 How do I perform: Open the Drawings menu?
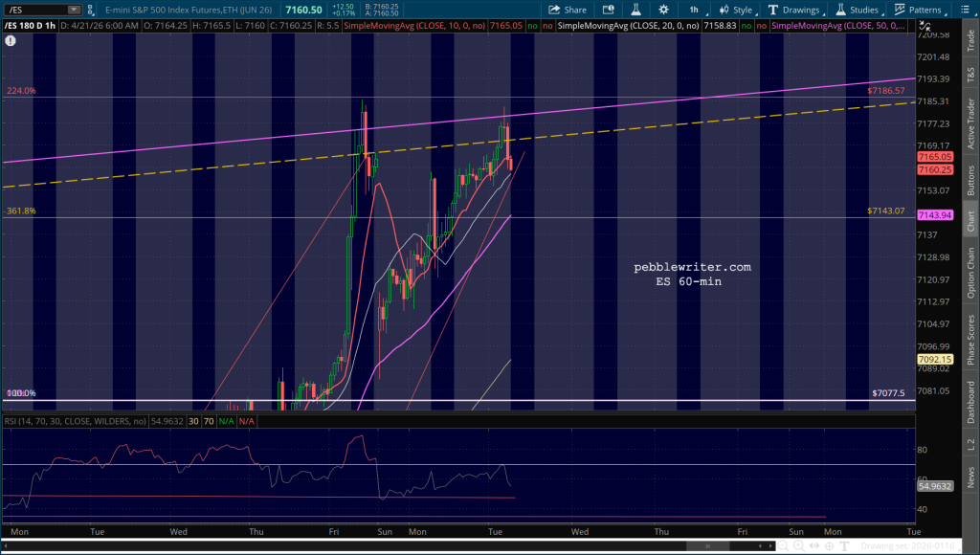pos(795,10)
